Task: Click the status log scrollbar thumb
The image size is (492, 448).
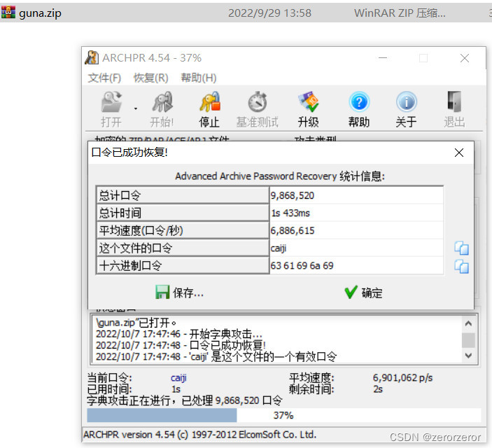Action: point(468,340)
